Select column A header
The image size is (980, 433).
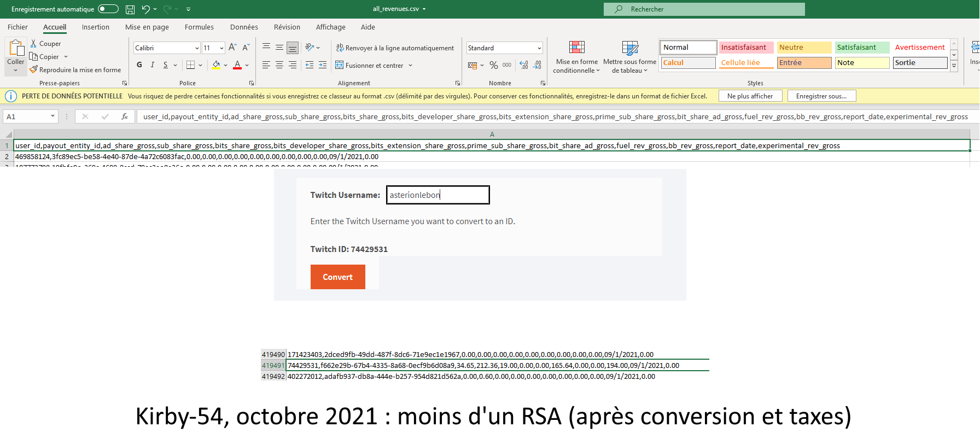tap(492, 134)
